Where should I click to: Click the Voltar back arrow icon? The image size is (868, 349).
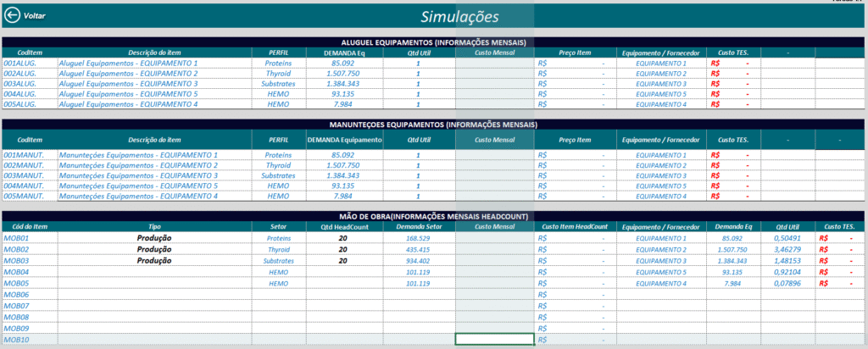12,15
